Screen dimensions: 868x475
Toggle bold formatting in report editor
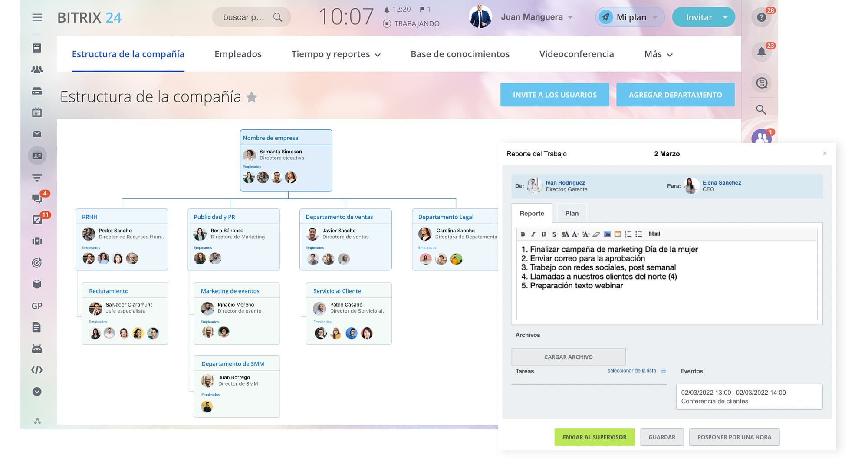pos(523,234)
